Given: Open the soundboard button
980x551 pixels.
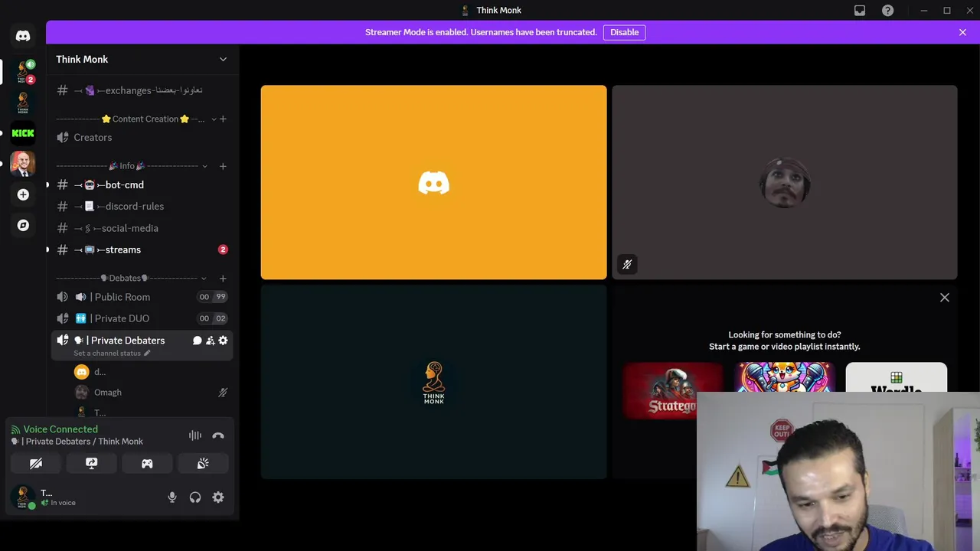Looking at the screenshot, I should 203,464.
